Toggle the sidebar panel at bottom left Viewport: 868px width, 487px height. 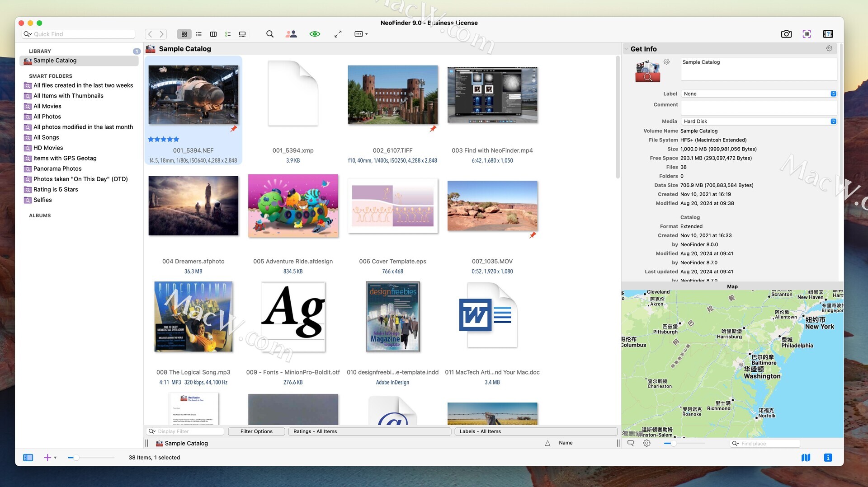click(28, 457)
